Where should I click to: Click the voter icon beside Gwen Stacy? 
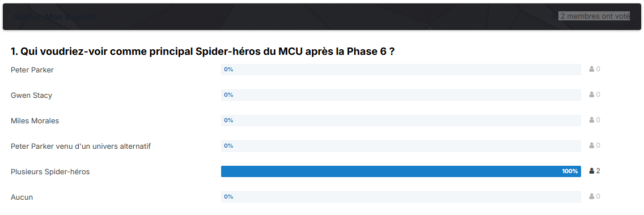point(591,94)
